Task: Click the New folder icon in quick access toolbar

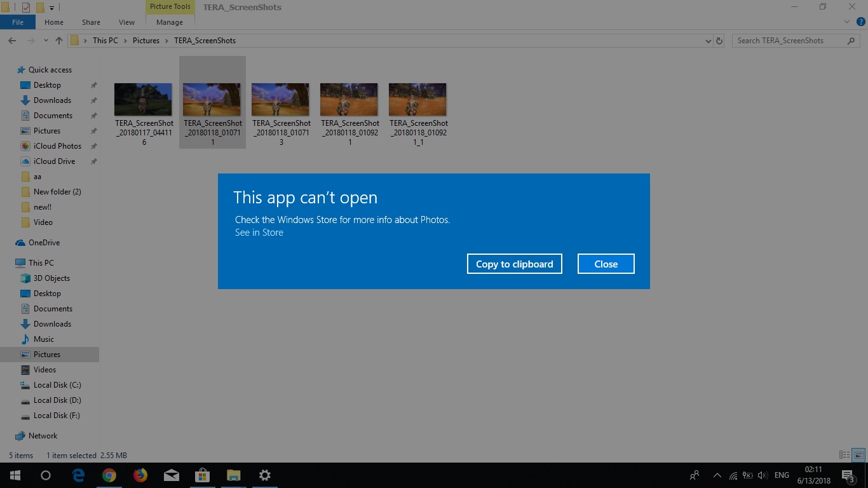Action: click(x=40, y=8)
